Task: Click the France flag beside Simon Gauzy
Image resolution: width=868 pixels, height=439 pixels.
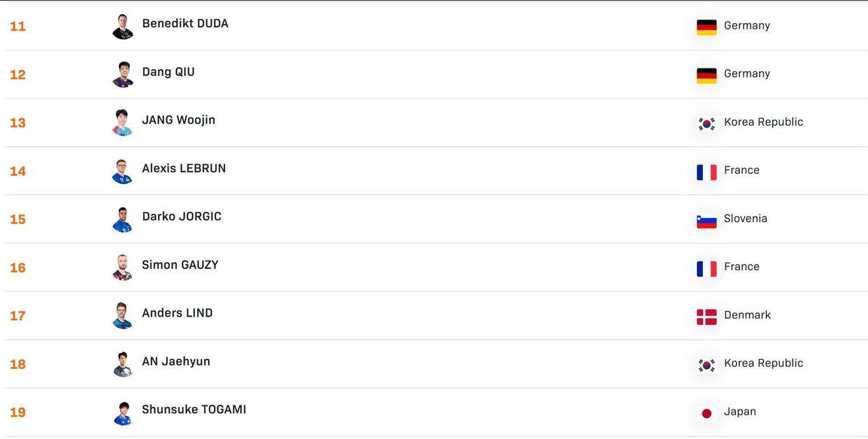Action: pos(707,268)
